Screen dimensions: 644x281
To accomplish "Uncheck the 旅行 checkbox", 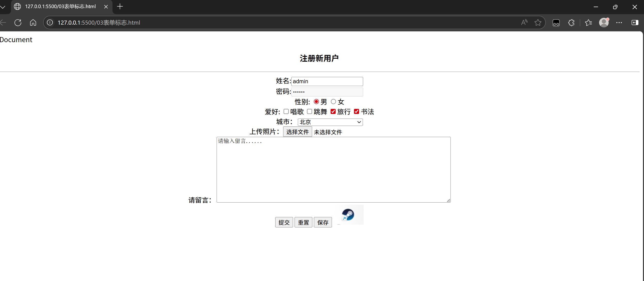I will coord(333,111).
